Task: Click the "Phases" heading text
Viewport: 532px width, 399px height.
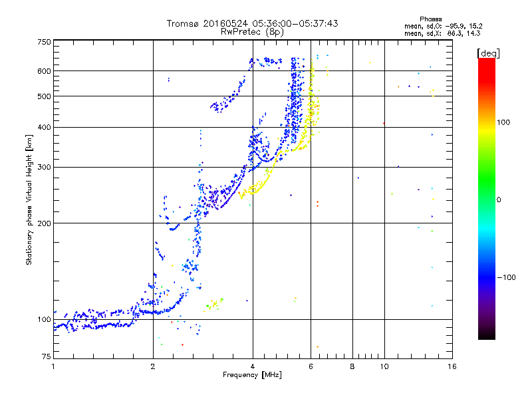Action: point(430,19)
